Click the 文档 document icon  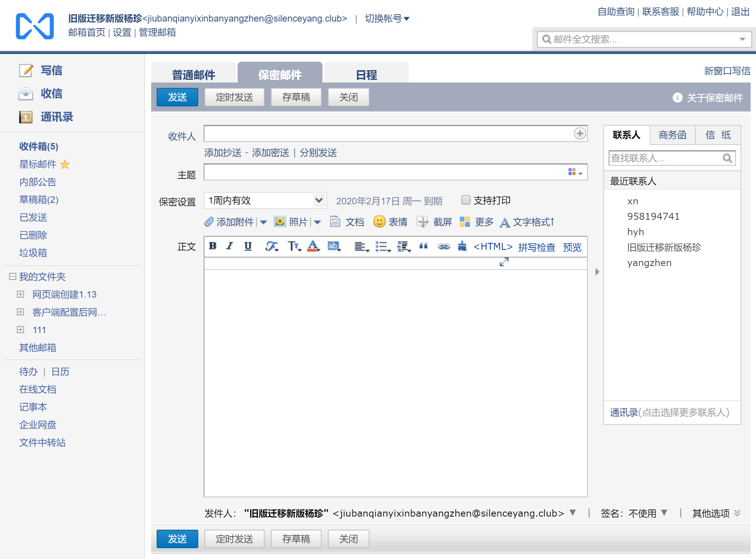point(335,222)
